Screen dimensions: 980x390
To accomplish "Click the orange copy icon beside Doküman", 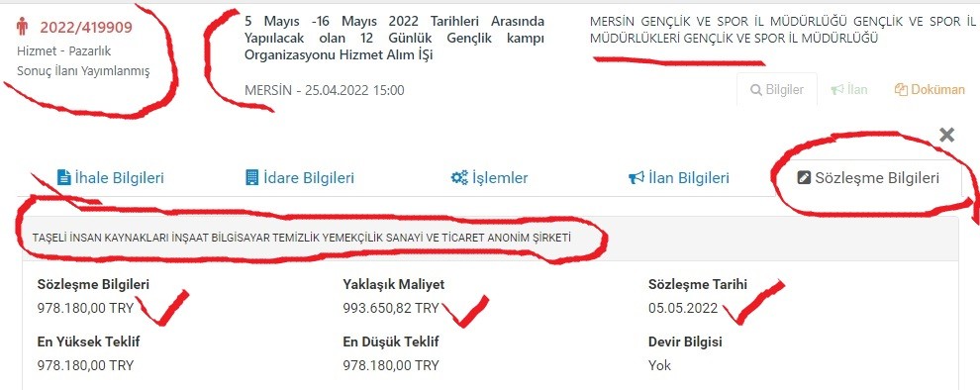I will point(901,90).
